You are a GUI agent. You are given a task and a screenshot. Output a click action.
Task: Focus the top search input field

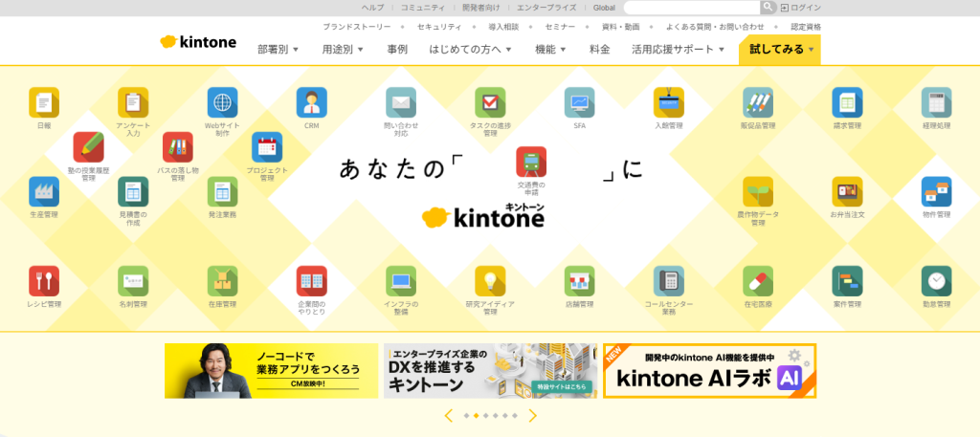(x=691, y=8)
